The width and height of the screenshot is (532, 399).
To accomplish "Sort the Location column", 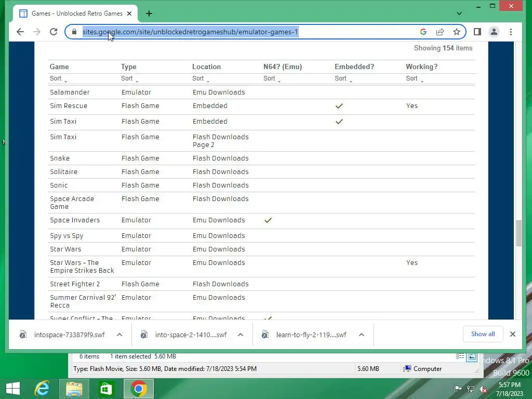I will (201, 78).
